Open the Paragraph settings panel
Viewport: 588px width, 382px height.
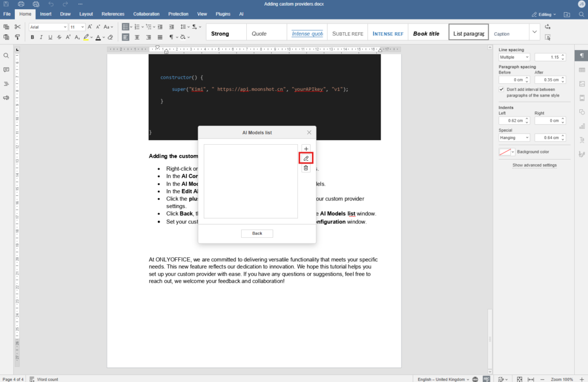click(x=581, y=56)
